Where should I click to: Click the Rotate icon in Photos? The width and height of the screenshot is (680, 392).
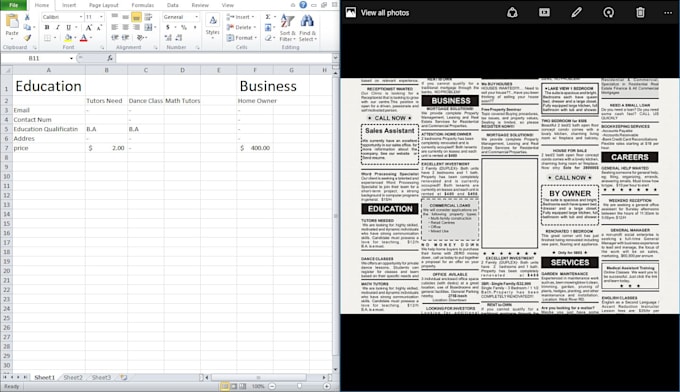(x=608, y=13)
